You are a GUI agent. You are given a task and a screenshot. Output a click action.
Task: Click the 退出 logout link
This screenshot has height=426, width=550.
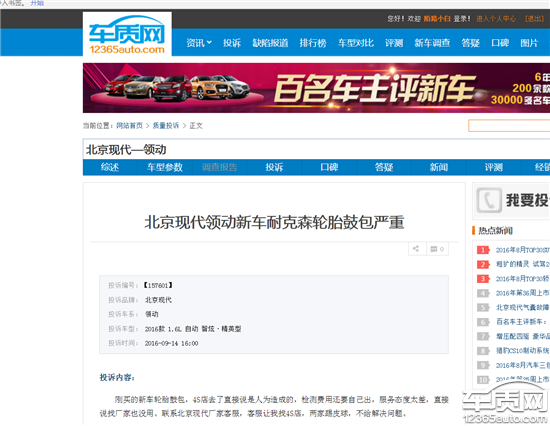535,19
